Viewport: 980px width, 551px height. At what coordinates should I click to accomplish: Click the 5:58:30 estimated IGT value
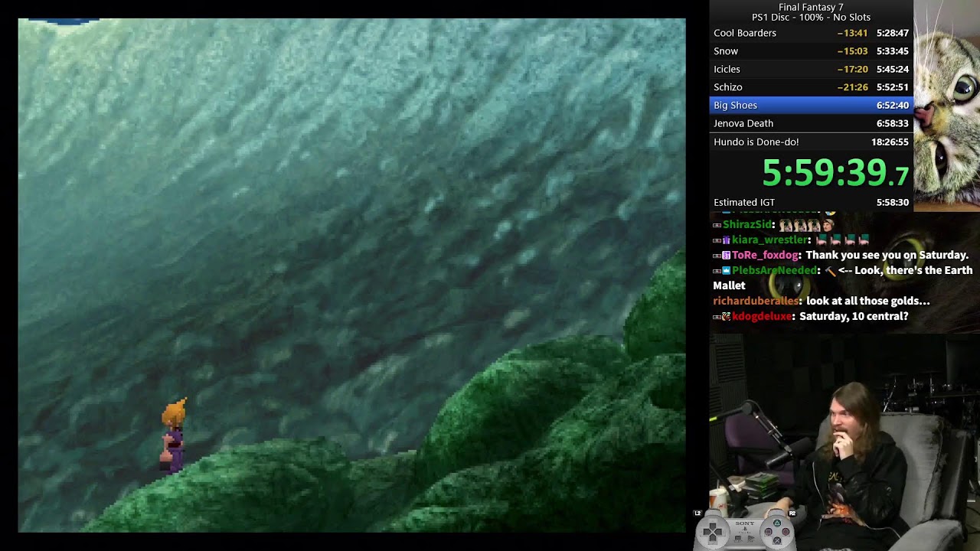893,202
